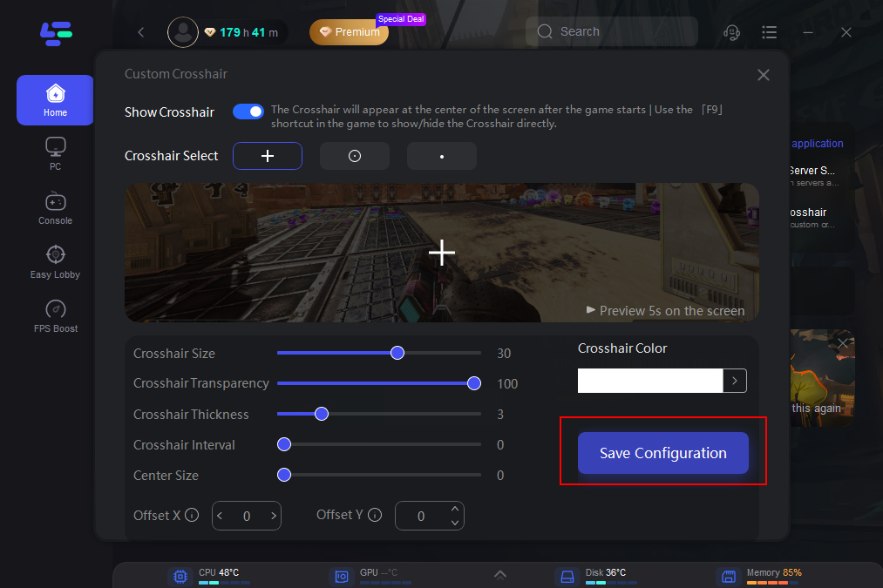The height and width of the screenshot is (588, 883).
Task: Select the Console icon in sidebar
Action: point(55,207)
